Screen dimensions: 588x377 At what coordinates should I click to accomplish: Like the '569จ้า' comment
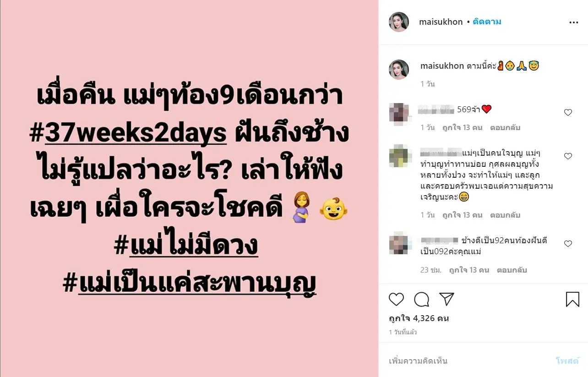[x=568, y=113]
